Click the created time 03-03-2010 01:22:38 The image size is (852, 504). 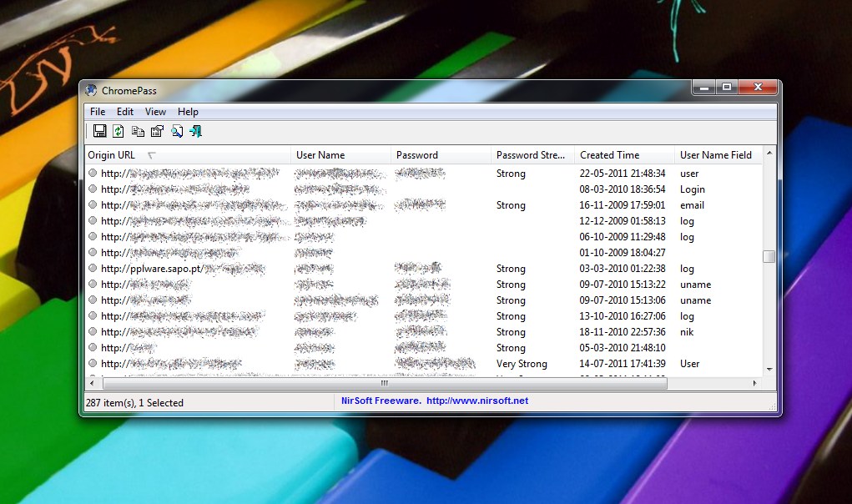click(x=623, y=269)
